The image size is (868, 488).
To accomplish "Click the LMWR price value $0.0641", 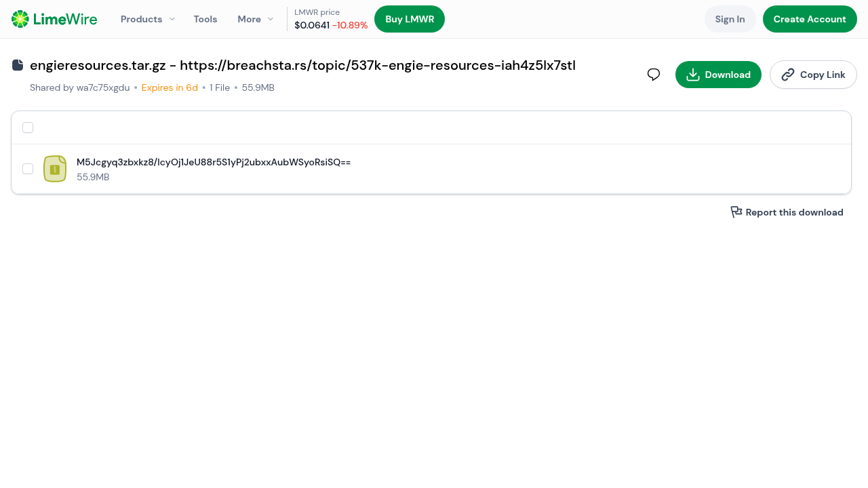I will pyautogui.click(x=312, y=25).
